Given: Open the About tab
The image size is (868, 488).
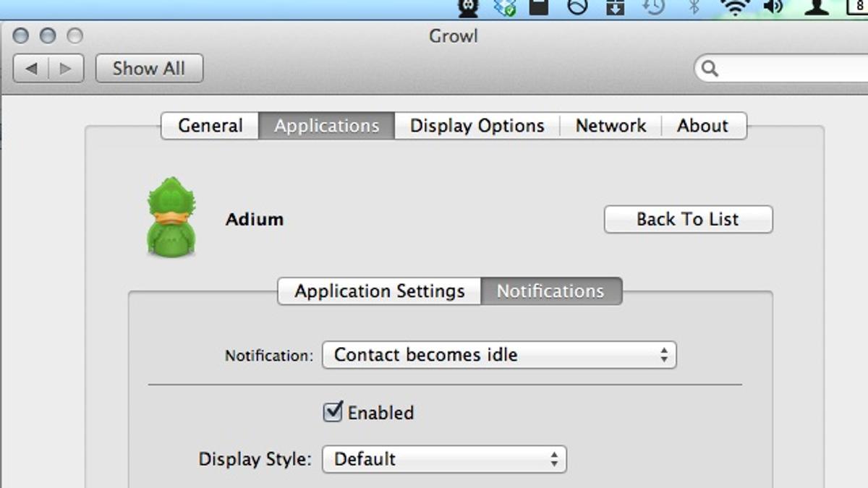Looking at the screenshot, I should click(703, 126).
